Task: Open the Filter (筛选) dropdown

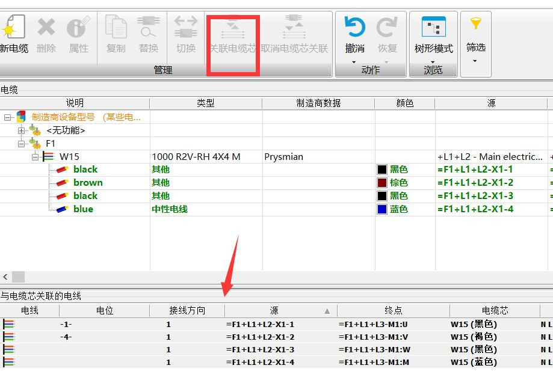Action: [475, 61]
